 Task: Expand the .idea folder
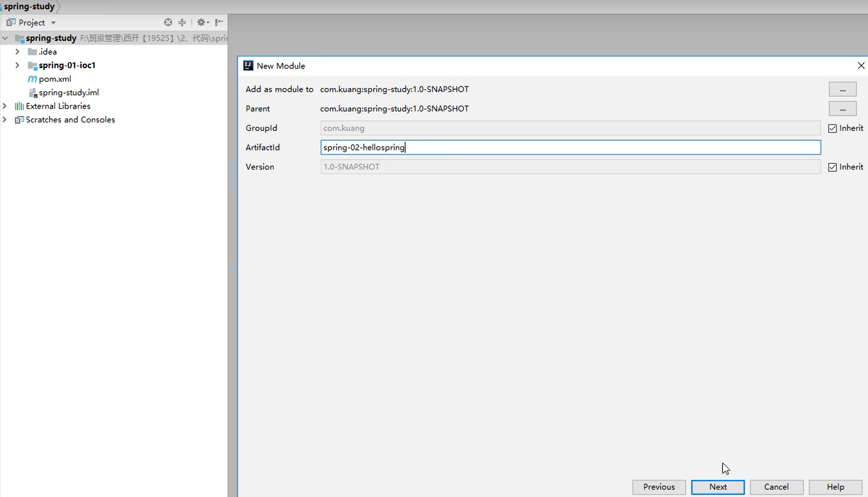17,51
